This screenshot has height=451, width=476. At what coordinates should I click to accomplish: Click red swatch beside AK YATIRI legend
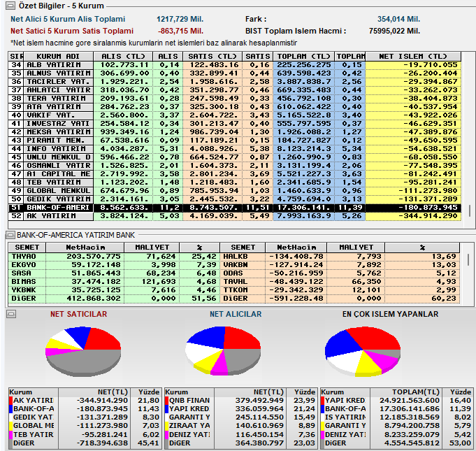(11, 401)
